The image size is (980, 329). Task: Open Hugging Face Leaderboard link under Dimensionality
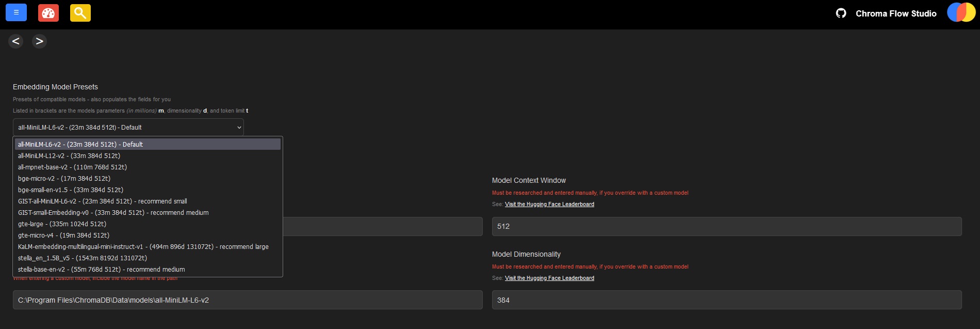(x=549, y=278)
